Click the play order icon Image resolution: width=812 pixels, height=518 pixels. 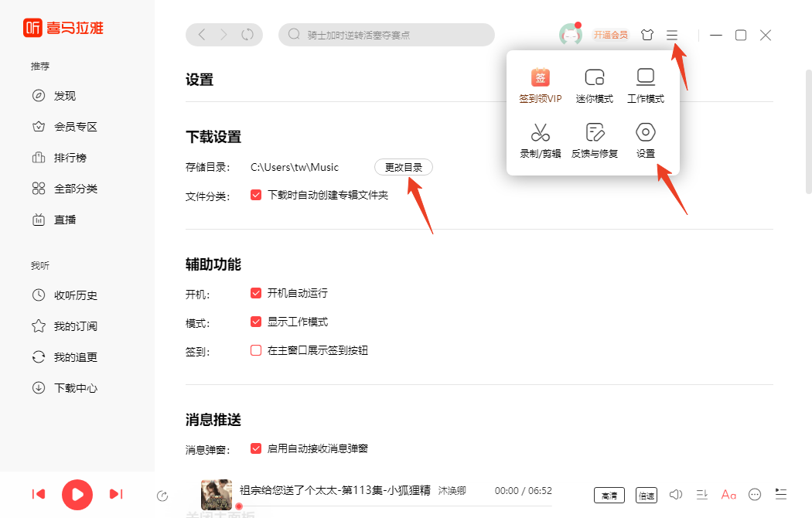pyautogui.click(x=702, y=495)
